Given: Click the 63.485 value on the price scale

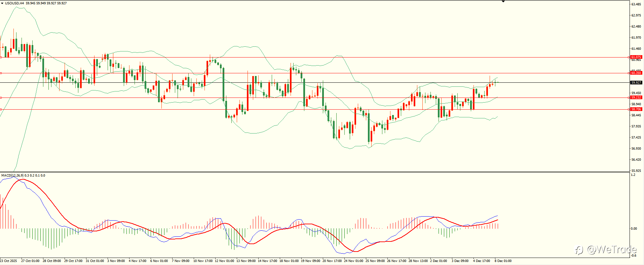Looking at the screenshot, I should click(636, 4).
